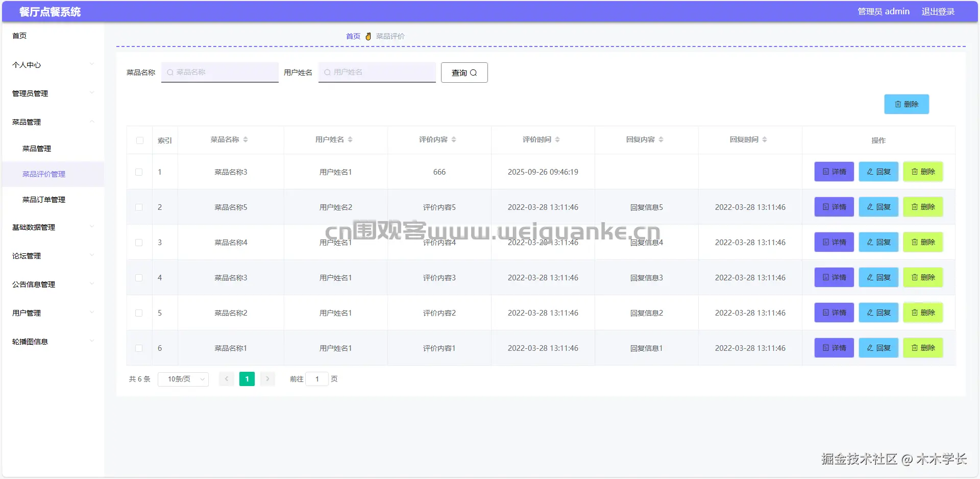This screenshot has width=980, height=479.
Task: Click 退出登录 to log out
Action: click(938, 11)
